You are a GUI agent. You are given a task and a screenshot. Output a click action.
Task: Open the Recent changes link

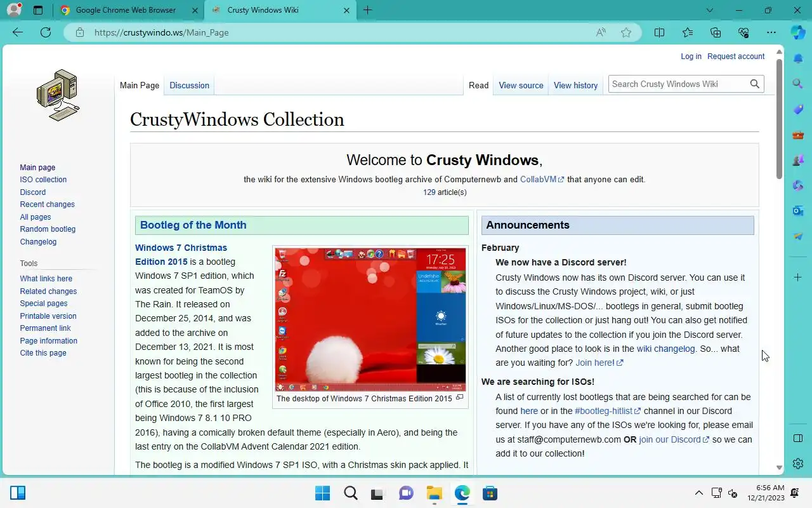pyautogui.click(x=47, y=204)
